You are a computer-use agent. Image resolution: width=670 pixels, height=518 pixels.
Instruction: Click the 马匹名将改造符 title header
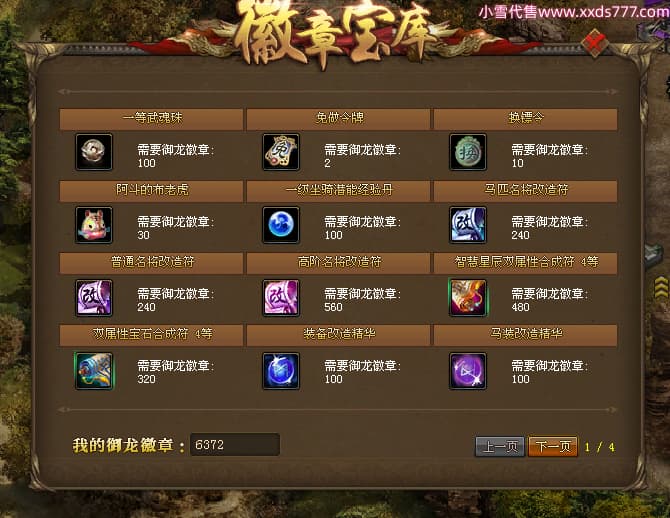526,191
